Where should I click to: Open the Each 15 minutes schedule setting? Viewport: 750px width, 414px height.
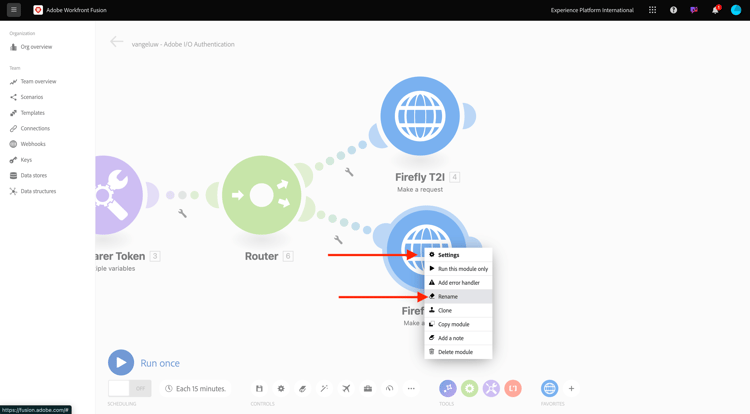(x=196, y=389)
